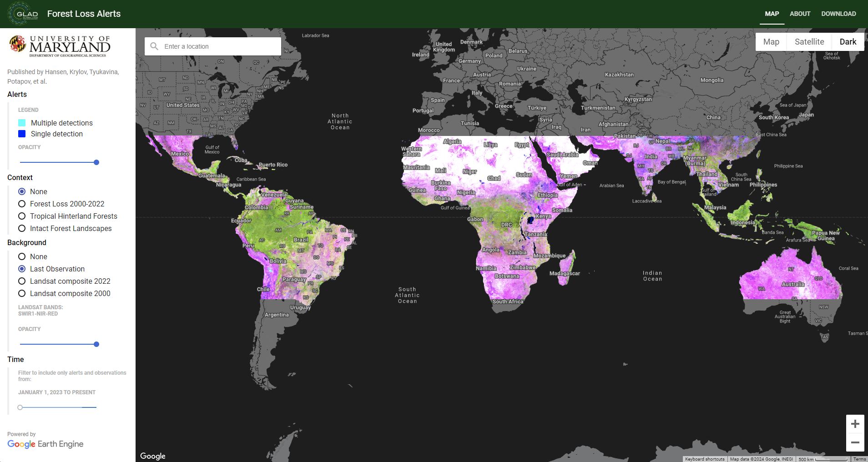
Task: Open Keyboard shortcuts link
Action: coord(705,459)
